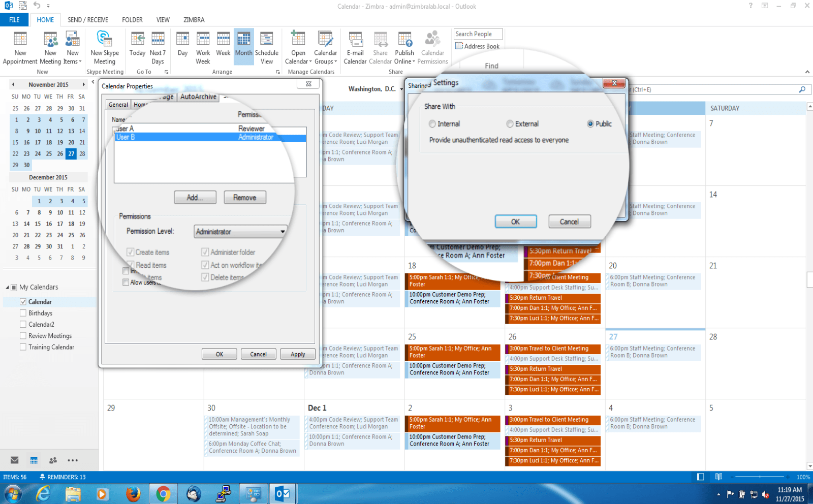Toggle the Create items permission checkbox
The height and width of the screenshot is (504, 813).
131,252
